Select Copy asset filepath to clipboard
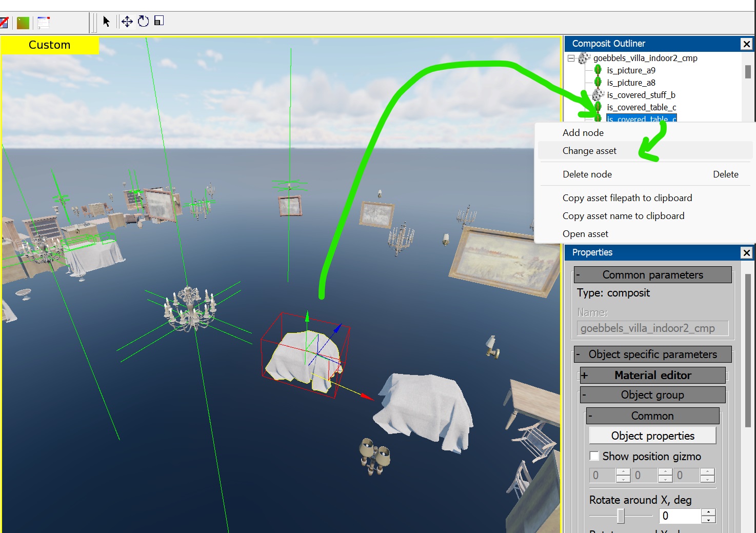756x533 pixels. (627, 198)
